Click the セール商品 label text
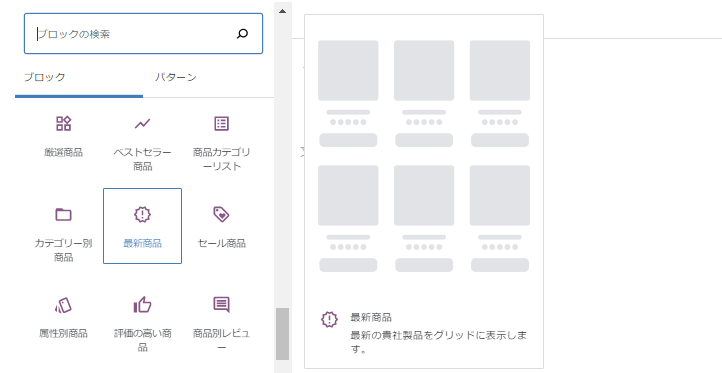722x373 pixels. click(x=221, y=243)
